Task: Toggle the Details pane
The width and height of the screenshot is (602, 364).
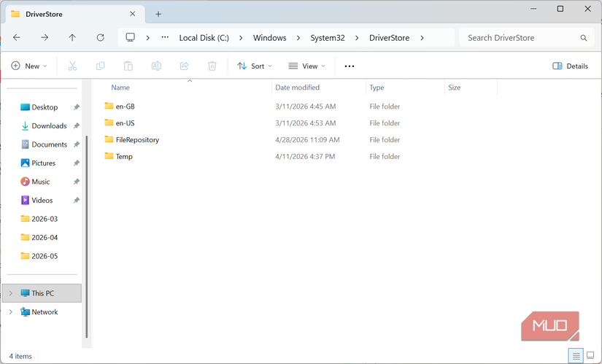Action: click(570, 66)
